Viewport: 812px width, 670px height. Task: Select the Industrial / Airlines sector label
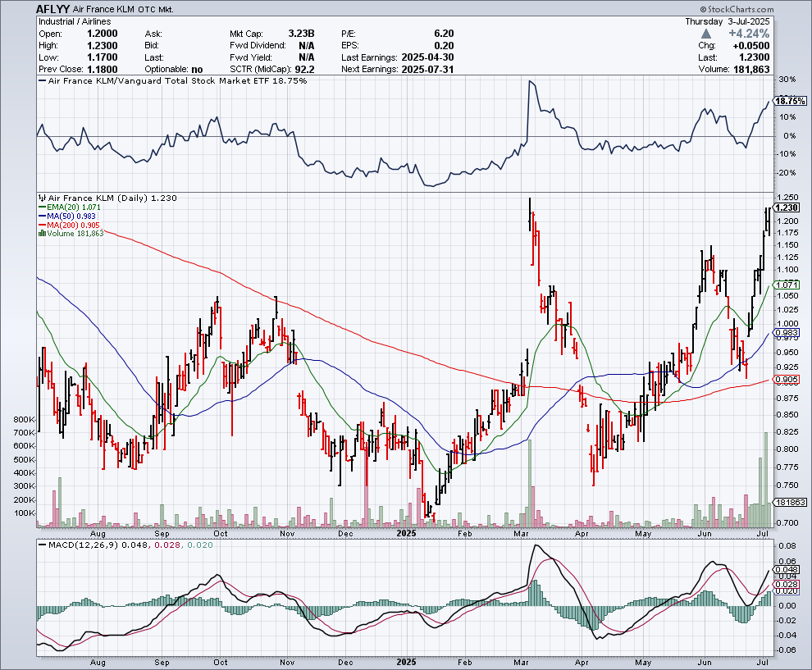point(75,21)
